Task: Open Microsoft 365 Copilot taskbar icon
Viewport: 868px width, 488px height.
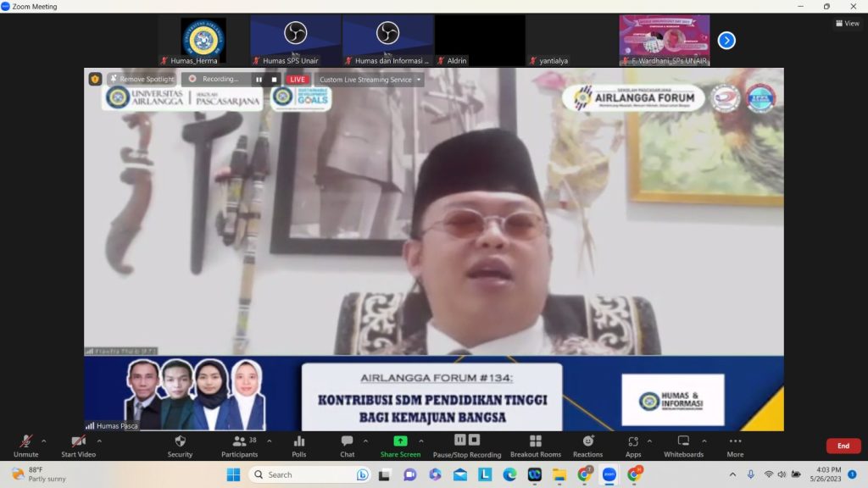Action: click(435, 474)
